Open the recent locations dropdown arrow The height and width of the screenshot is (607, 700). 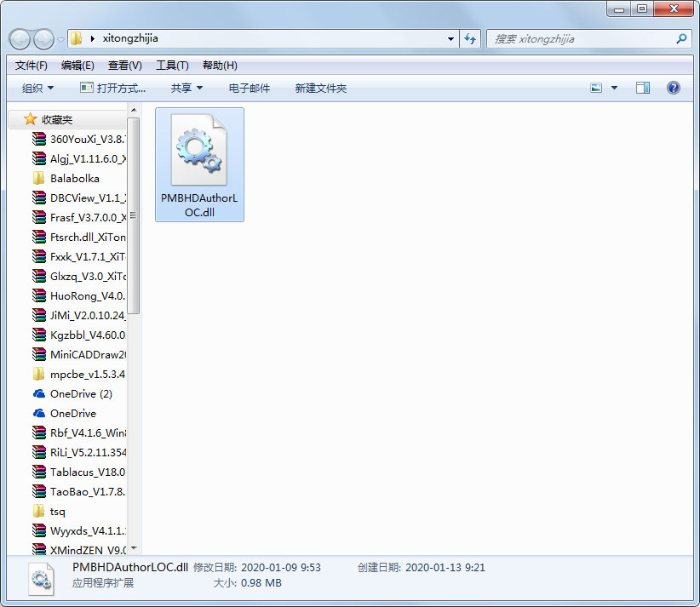[x=60, y=40]
